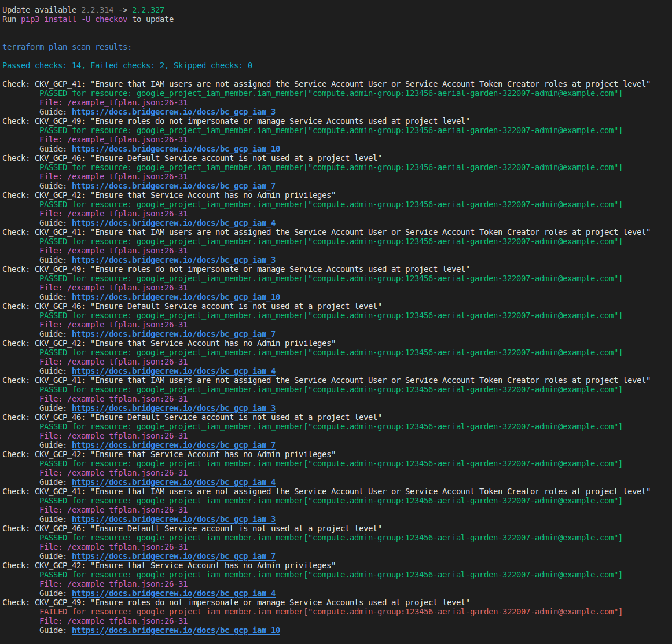Open the bc_gcp_iam_3 link under the fourth CKV_GCP_41 check
Viewport: 672px width, 644px height.
tap(173, 519)
